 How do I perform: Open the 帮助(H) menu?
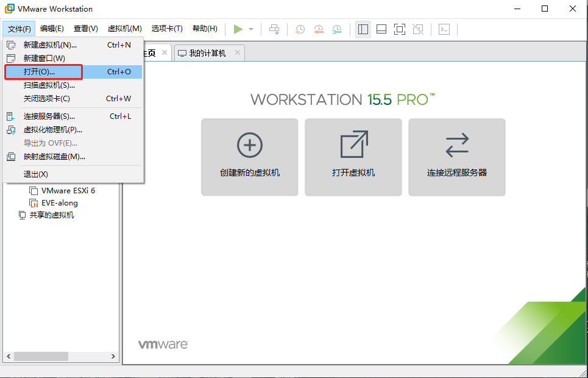coord(205,29)
